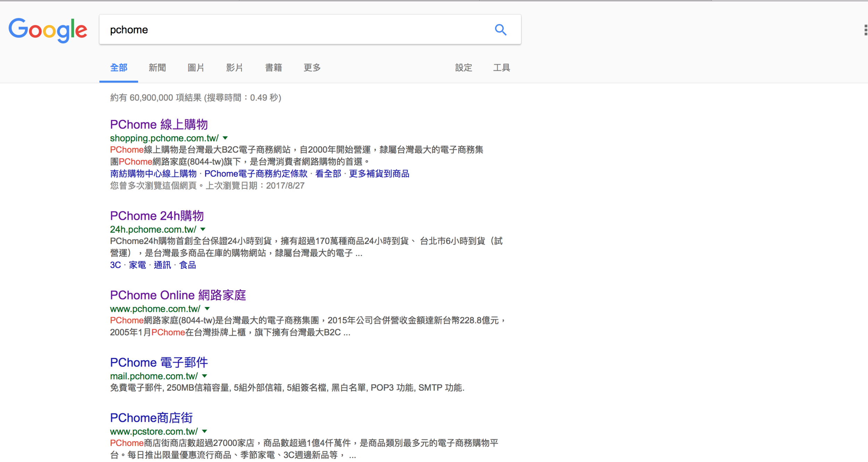Click the Google logo

[x=48, y=30]
